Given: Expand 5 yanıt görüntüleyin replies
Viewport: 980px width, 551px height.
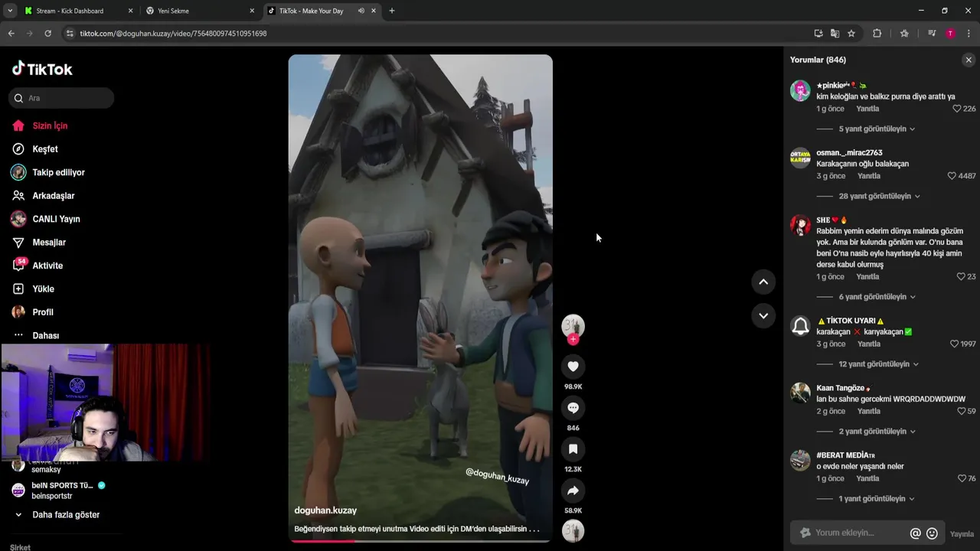Looking at the screenshot, I should (877, 129).
